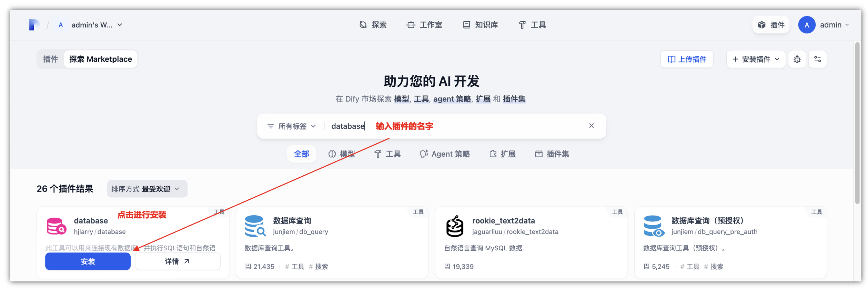This screenshot has height=292, width=868.
Task: Click # 搜索 tag on 数据库查询 card
Action: click(319, 267)
